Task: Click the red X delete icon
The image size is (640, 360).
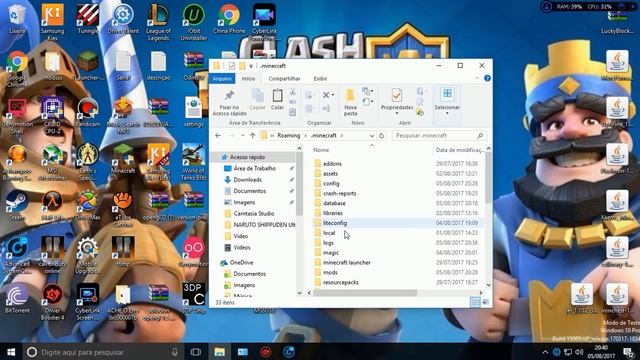Action: (326, 95)
